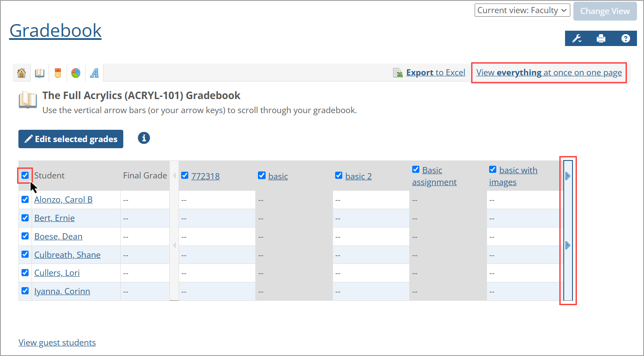Click View everything at once on one page
The height and width of the screenshot is (356, 644).
pos(548,72)
